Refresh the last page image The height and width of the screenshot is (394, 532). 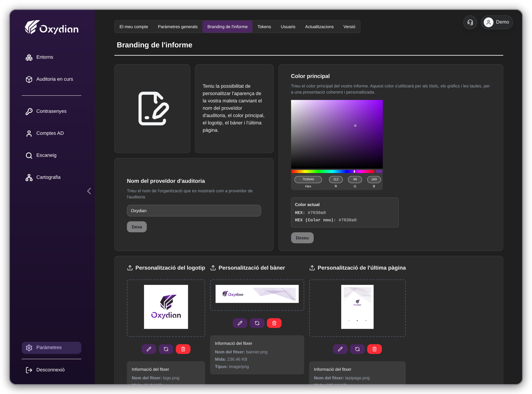[x=357, y=349]
